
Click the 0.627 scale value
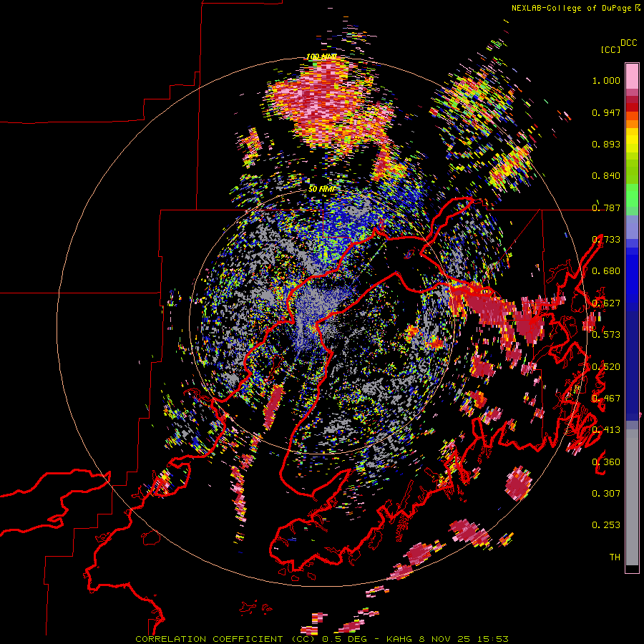606,303
